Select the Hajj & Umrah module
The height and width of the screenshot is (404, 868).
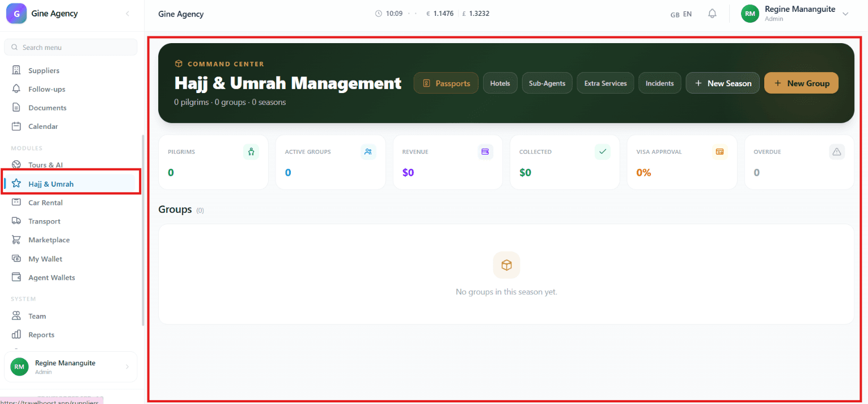point(71,184)
